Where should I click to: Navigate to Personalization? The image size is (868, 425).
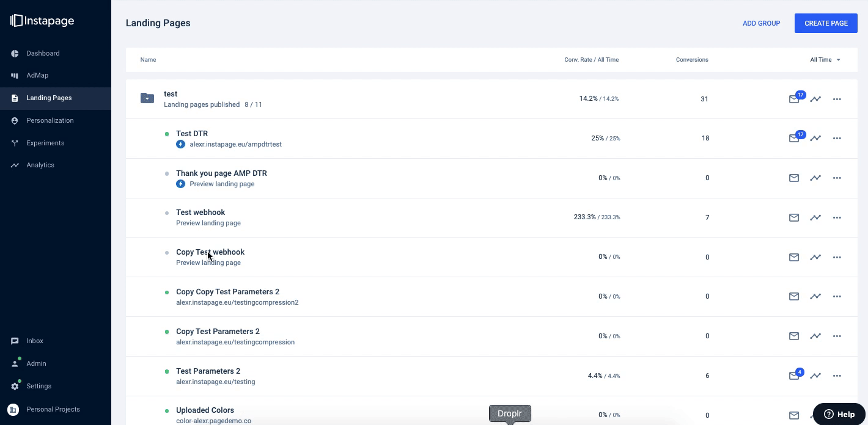(x=50, y=120)
